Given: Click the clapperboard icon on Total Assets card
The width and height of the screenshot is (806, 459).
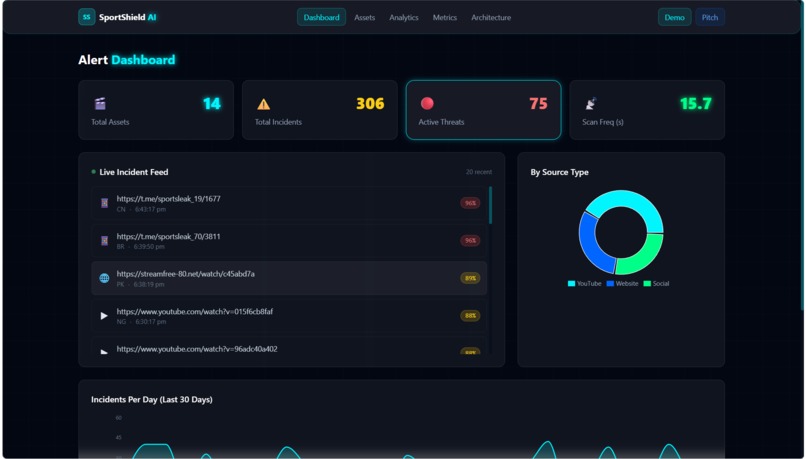Looking at the screenshot, I should pos(100,104).
